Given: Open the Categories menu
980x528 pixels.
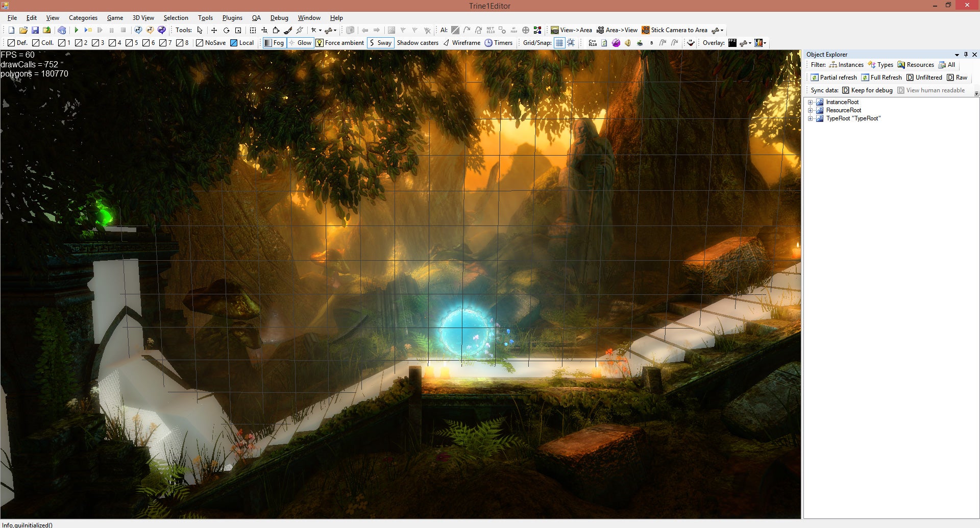Looking at the screenshot, I should click(83, 18).
